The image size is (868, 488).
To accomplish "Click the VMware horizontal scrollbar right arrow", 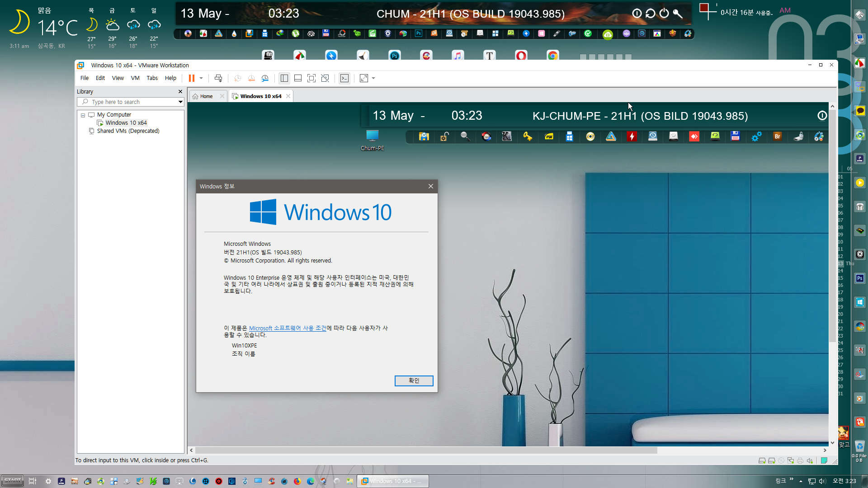I will coord(825,450).
